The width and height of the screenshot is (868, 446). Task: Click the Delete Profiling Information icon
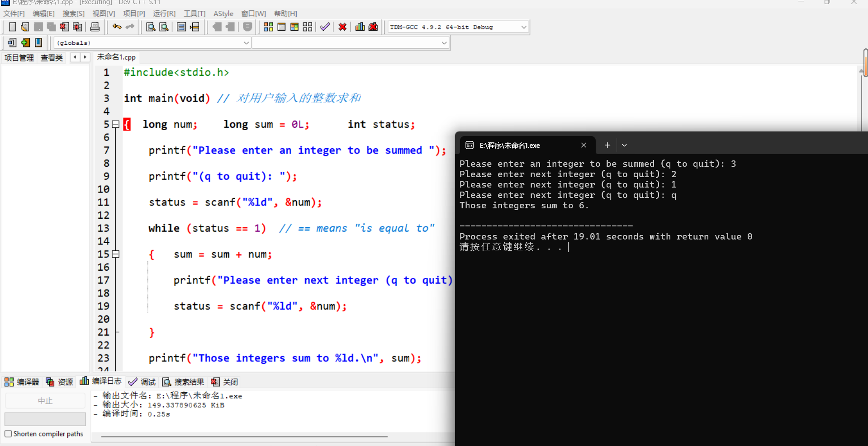[373, 27]
